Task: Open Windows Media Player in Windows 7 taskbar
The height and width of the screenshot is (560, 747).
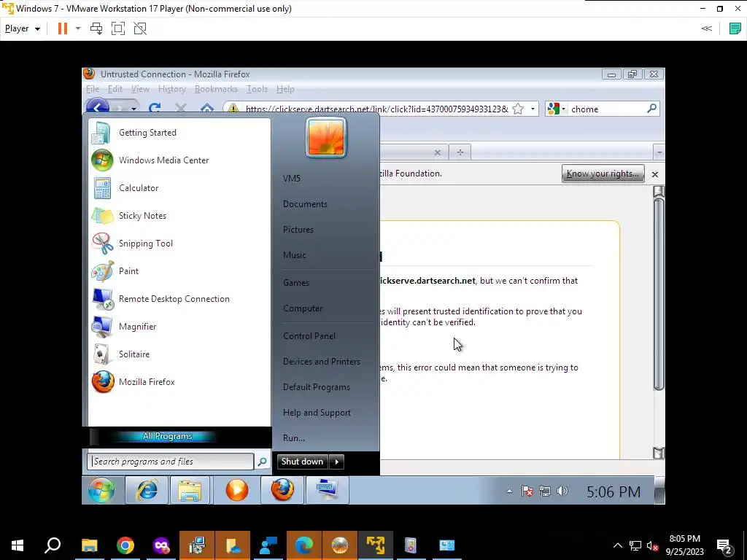Action: tap(237, 490)
